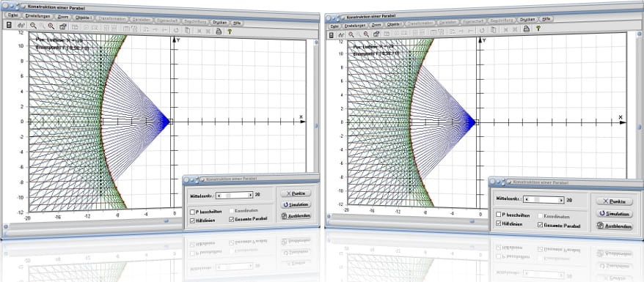
Task: Click right arrow of left Mittelsenkr. scroller
Action: [x=250, y=196]
